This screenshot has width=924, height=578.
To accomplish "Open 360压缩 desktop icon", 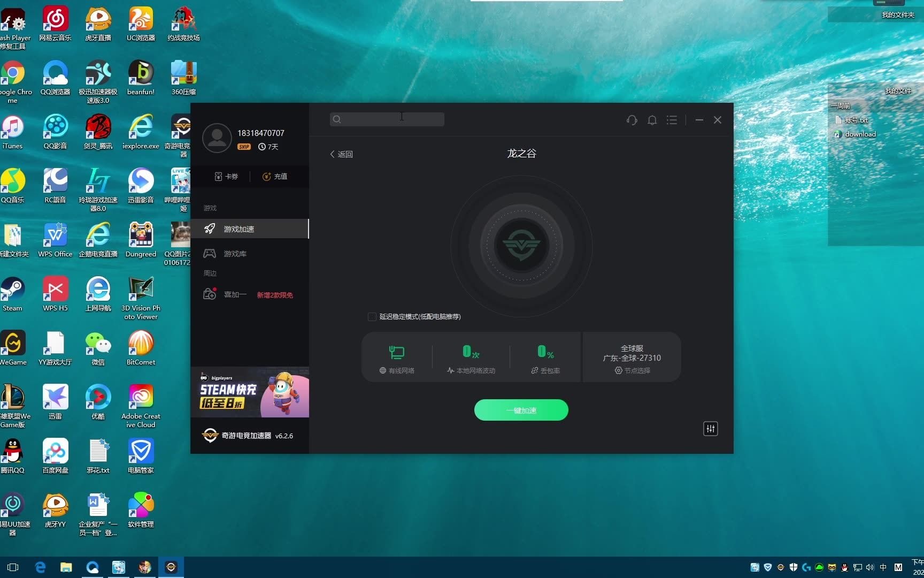I will (183, 78).
